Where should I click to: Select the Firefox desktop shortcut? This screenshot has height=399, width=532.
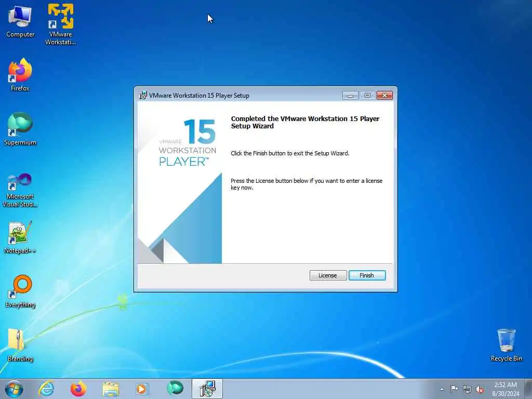coord(20,75)
